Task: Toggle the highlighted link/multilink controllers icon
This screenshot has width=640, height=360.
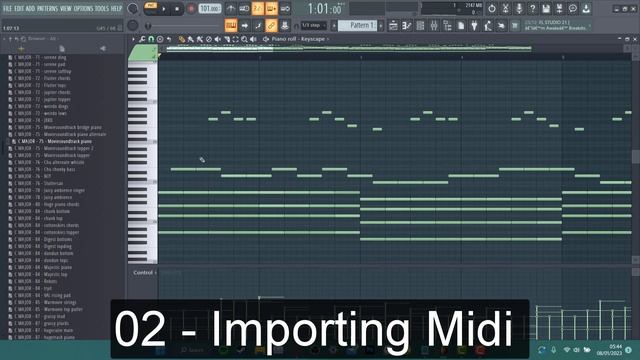Action: tap(271, 26)
